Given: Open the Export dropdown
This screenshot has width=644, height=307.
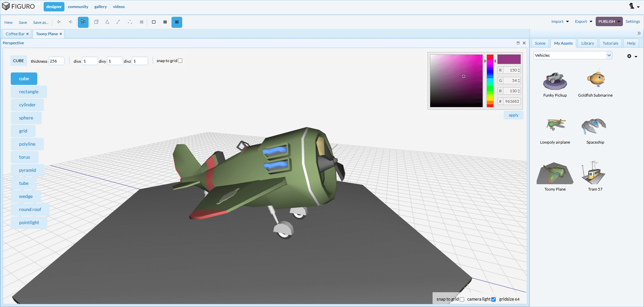Looking at the screenshot, I should point(584,21).
